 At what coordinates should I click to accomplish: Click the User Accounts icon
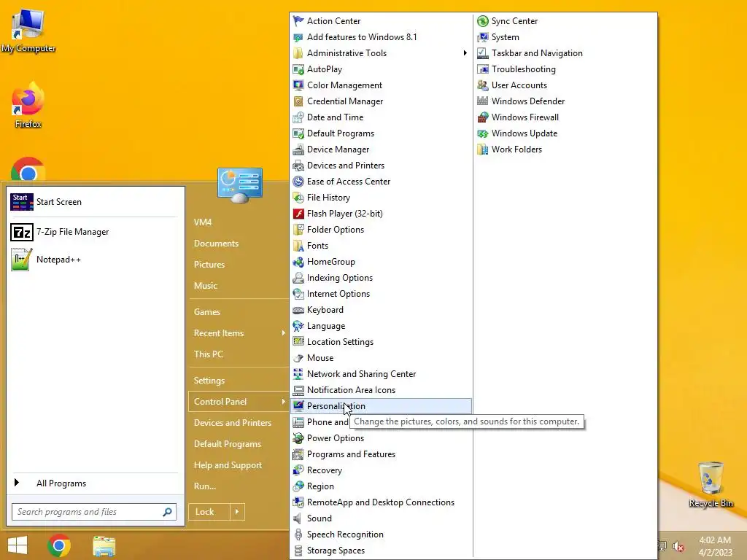click(x=483, y=85)
